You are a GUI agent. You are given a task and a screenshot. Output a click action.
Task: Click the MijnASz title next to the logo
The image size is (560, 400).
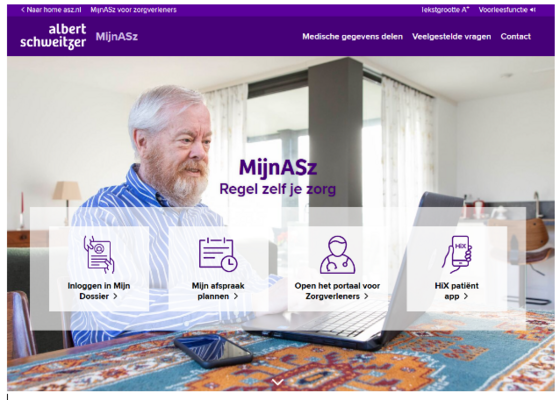[116, 36]
